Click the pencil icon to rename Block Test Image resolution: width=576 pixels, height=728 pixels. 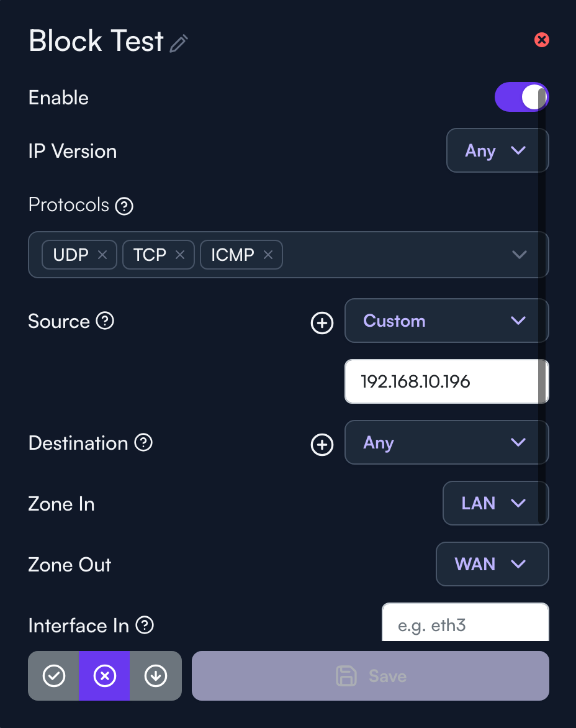pyautogui.click(x=179, y=43)
